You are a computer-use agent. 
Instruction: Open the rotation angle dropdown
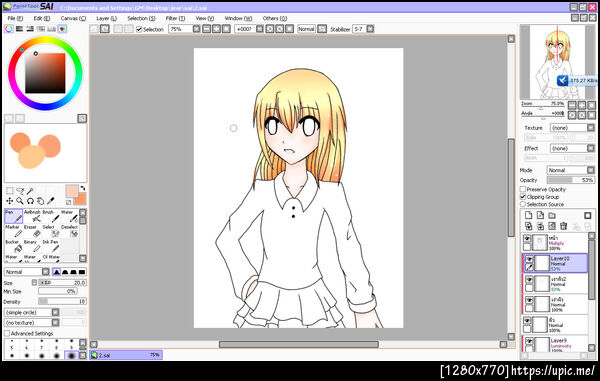click(x=260, y=29)
